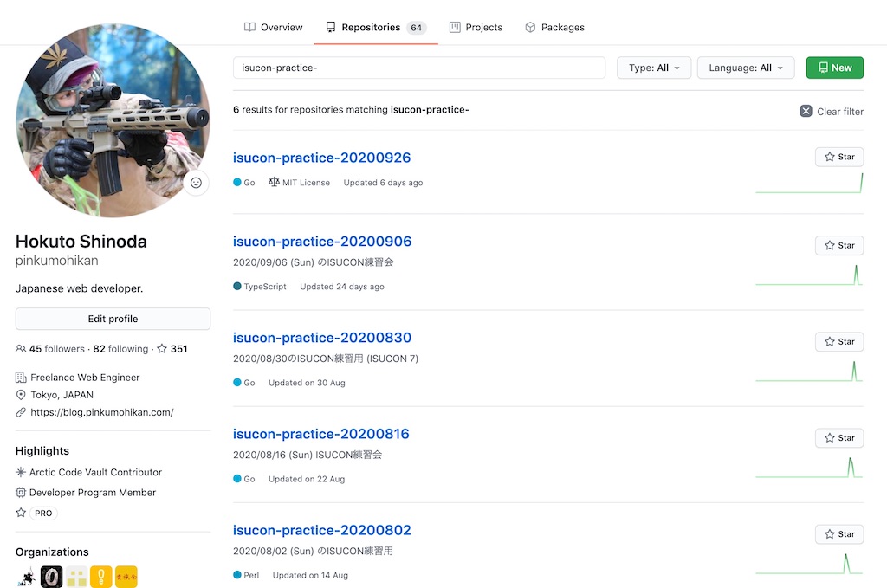Open the 351 starred repositories
The image size is (887, 588).
click(x=172, y=349)
